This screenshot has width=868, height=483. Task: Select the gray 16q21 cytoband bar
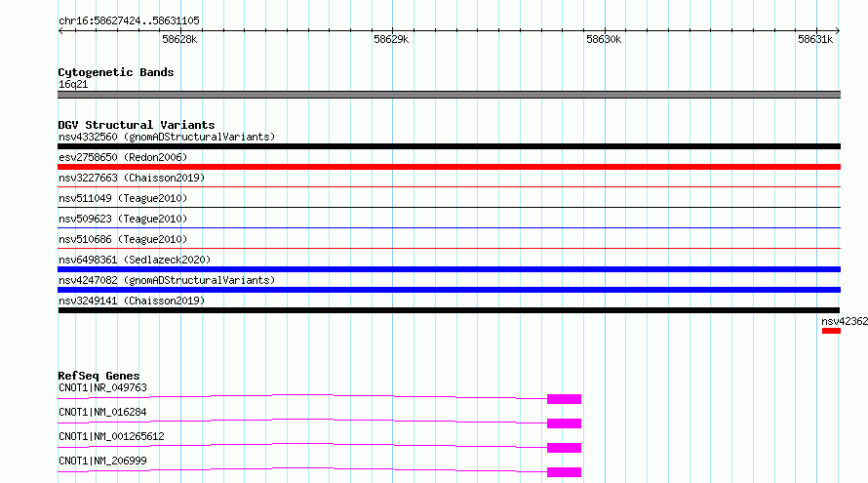point(449,95)
